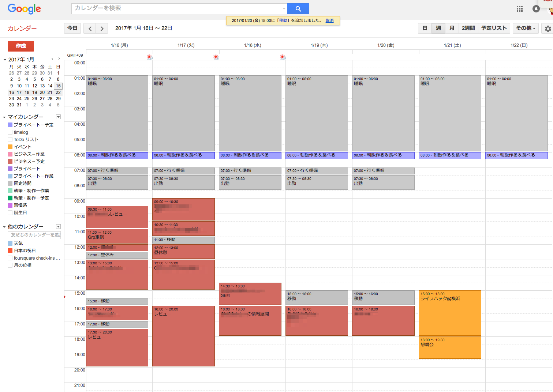Screen dimensions: 553x392
Task: Click the holiday flag icon on 1/16
Action: coord(149,57)
